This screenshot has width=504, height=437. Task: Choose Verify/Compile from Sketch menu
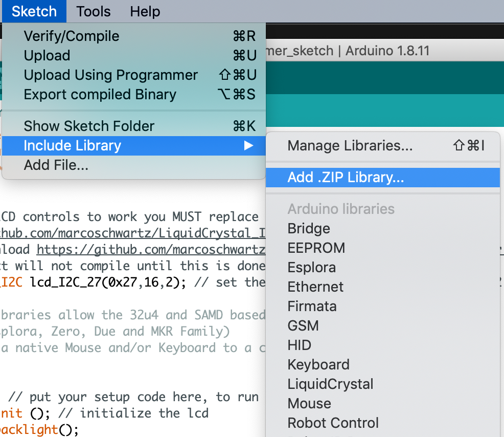[134, 36]
